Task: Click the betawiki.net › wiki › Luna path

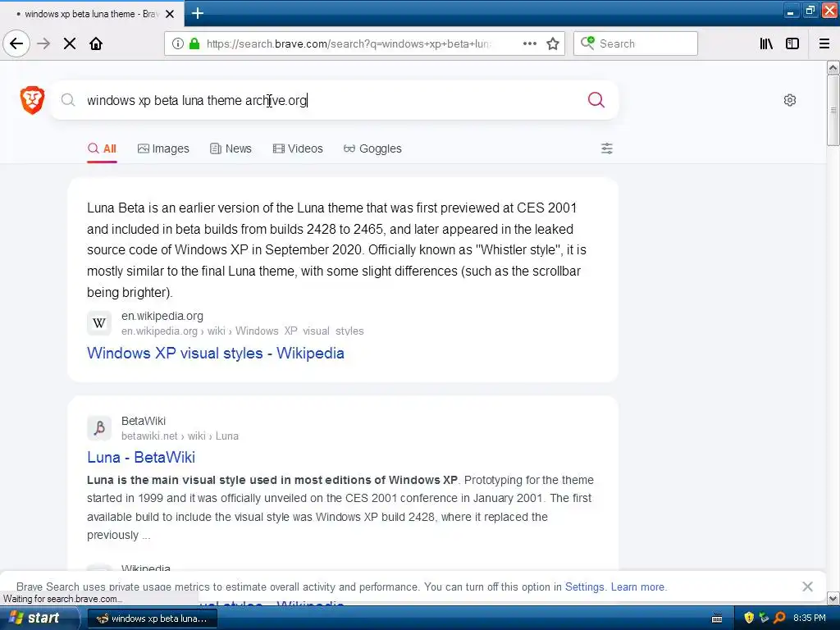Action: coord(180,436)
